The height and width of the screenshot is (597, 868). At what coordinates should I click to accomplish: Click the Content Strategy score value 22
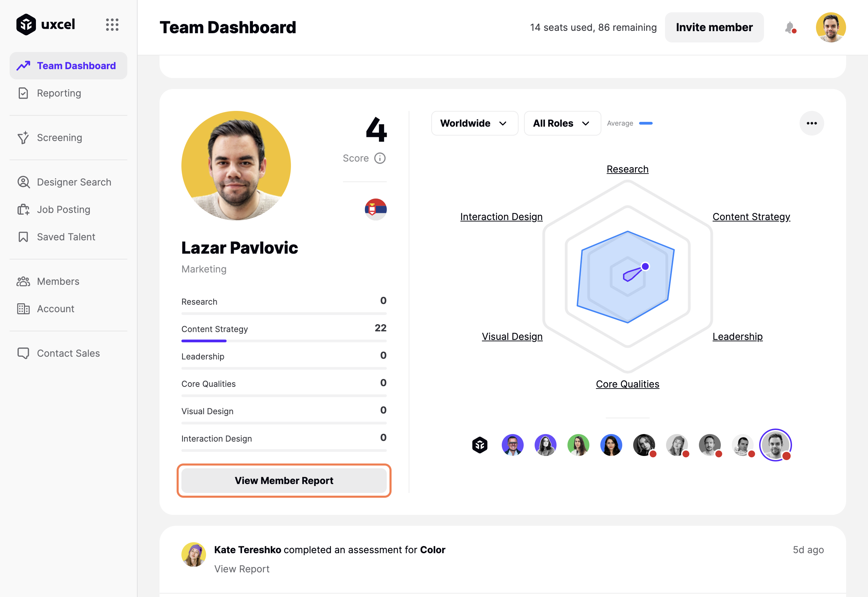pyautogui.click(x=380, y=328)
